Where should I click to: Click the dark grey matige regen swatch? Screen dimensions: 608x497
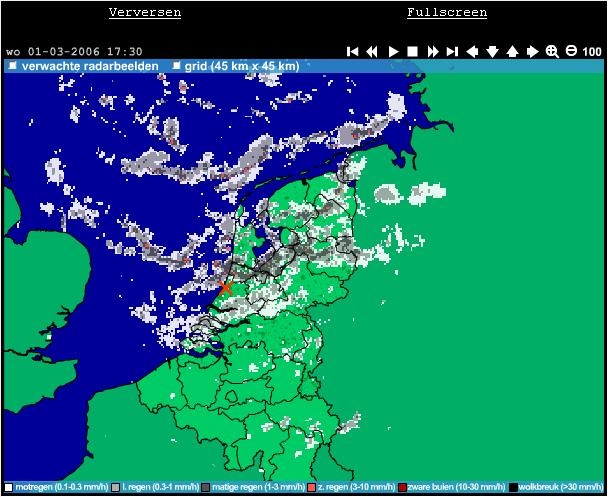(206, 487)
